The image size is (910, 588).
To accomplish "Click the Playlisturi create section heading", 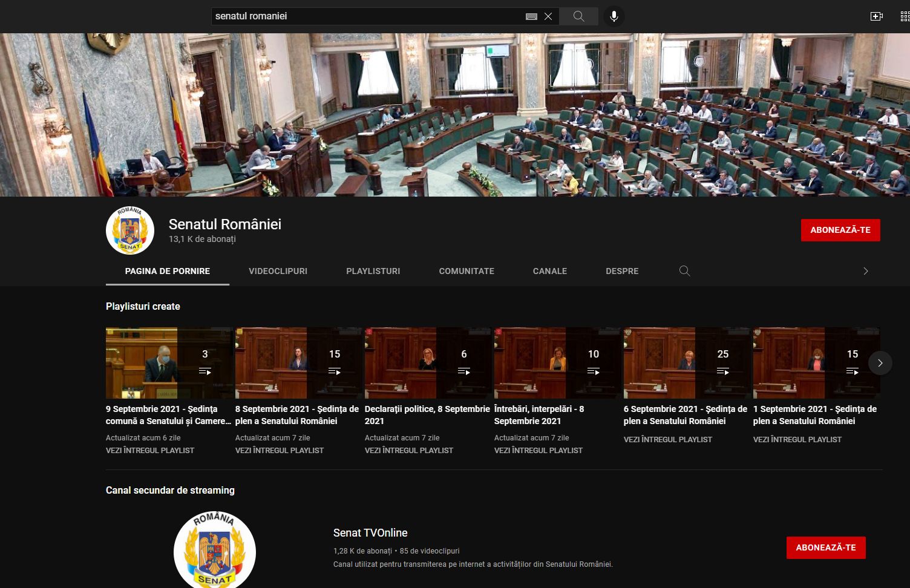I will (143, 307).
